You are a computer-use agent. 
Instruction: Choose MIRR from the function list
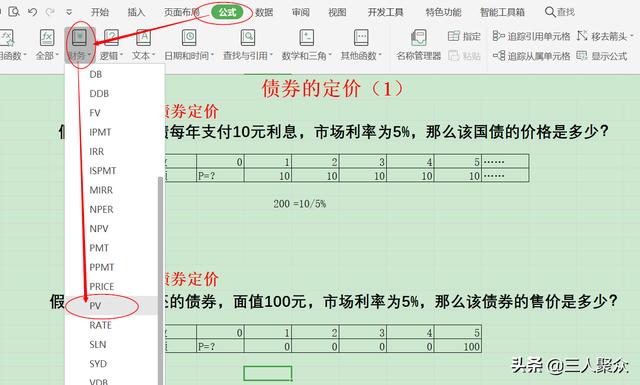pyautogui.click(x=111, y=190)
